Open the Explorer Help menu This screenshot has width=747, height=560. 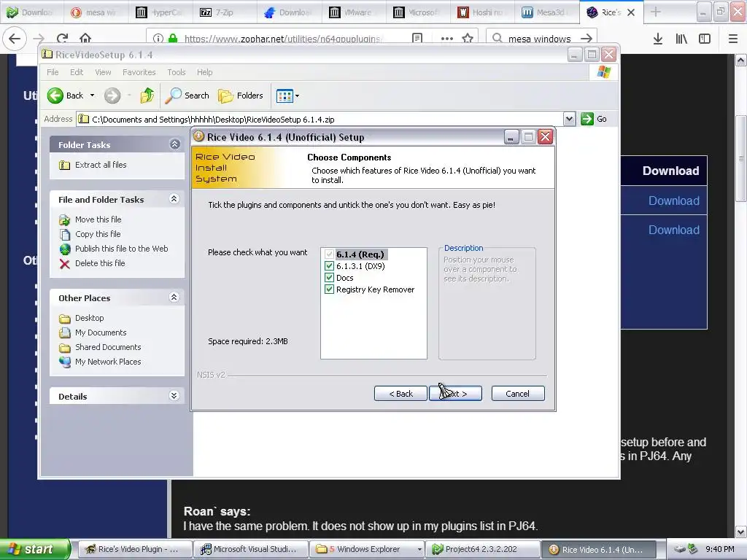click(x=205, y=72)
